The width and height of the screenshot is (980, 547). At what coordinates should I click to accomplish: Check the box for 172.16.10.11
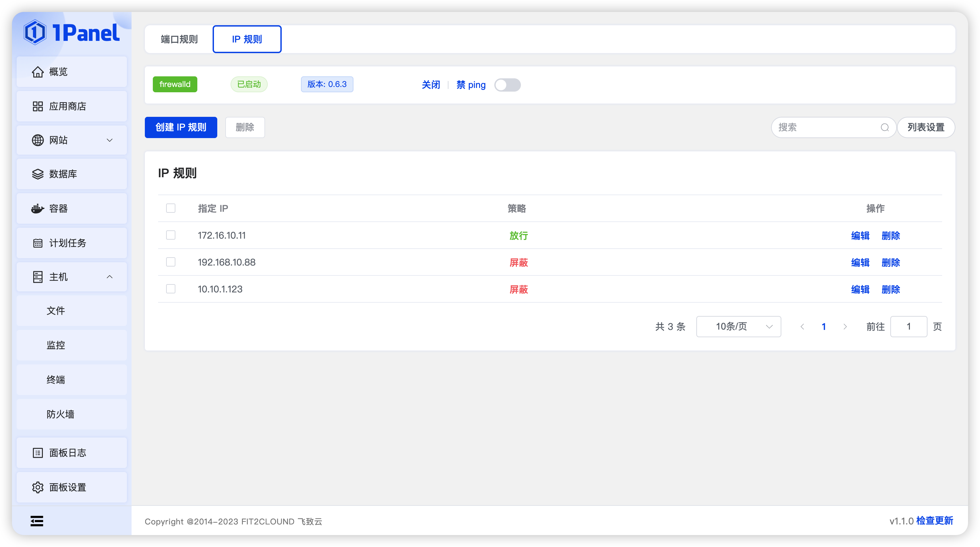(x=171, y=235)
